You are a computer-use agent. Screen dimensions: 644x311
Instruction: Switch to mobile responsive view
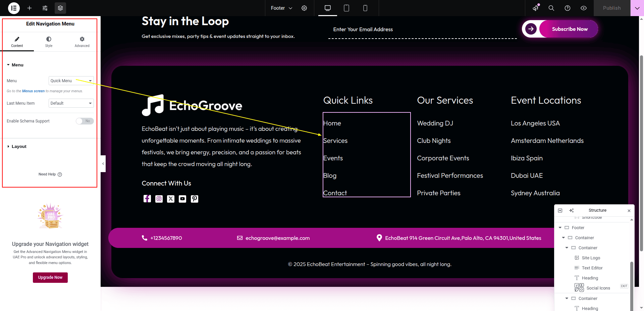click(365, 8)
